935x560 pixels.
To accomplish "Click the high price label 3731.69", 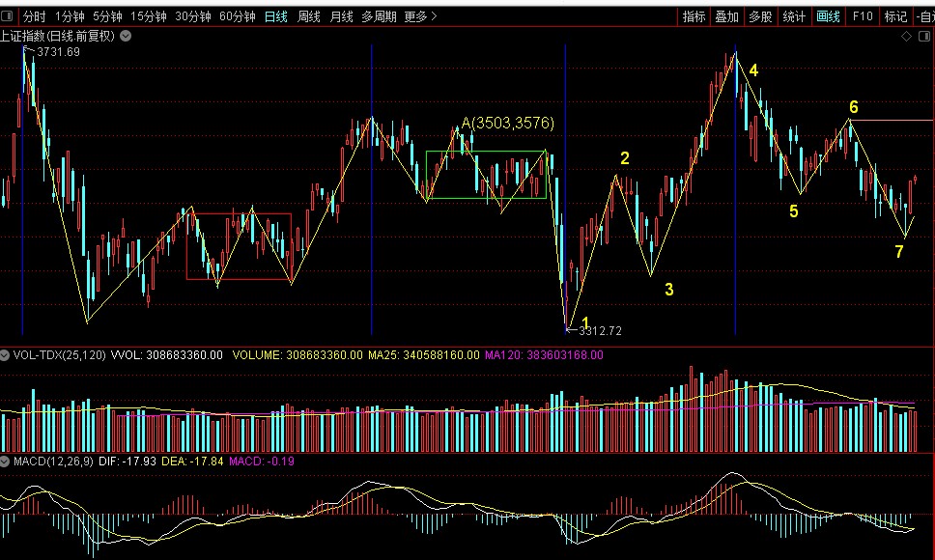I will [x=58, y=52].
